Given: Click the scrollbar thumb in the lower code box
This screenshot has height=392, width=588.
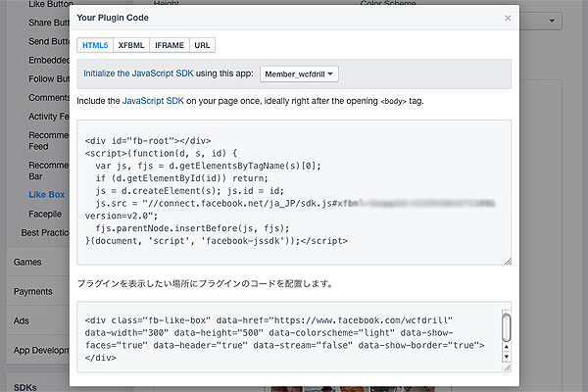Looking at the screenshot, I should coord(507,327).
